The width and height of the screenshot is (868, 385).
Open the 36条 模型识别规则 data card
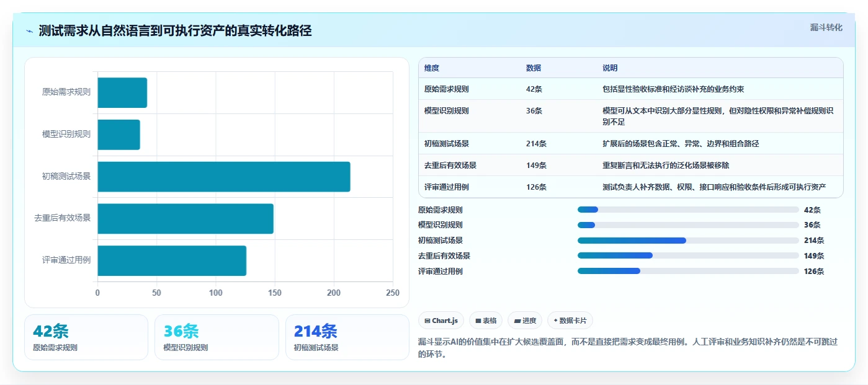217,337
